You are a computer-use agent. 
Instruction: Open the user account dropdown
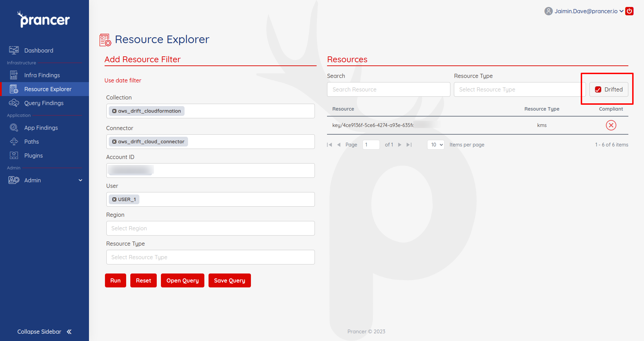pos(621,11)
